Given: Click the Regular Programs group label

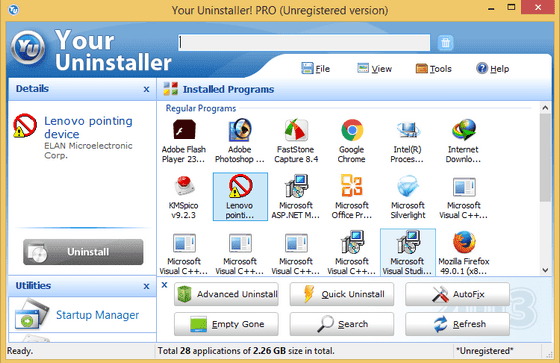Looking at the screenshot, I should click(201, 108).
